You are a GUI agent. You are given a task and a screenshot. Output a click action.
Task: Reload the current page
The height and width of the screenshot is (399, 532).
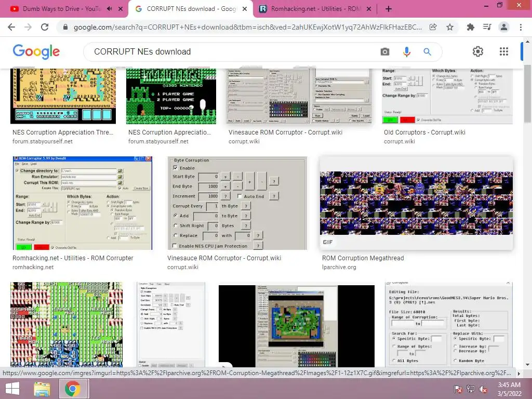(45, 27)
